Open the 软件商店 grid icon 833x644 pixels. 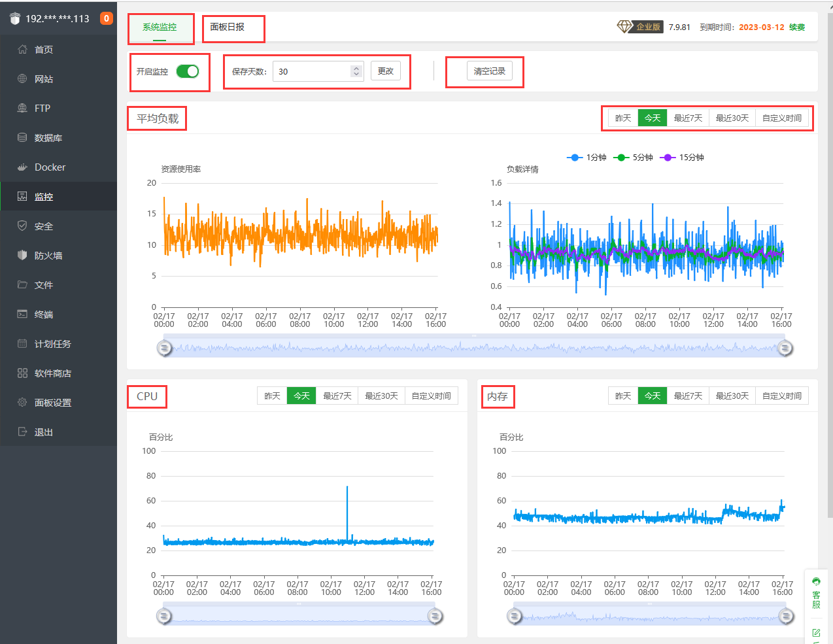[x=22, y=373]
